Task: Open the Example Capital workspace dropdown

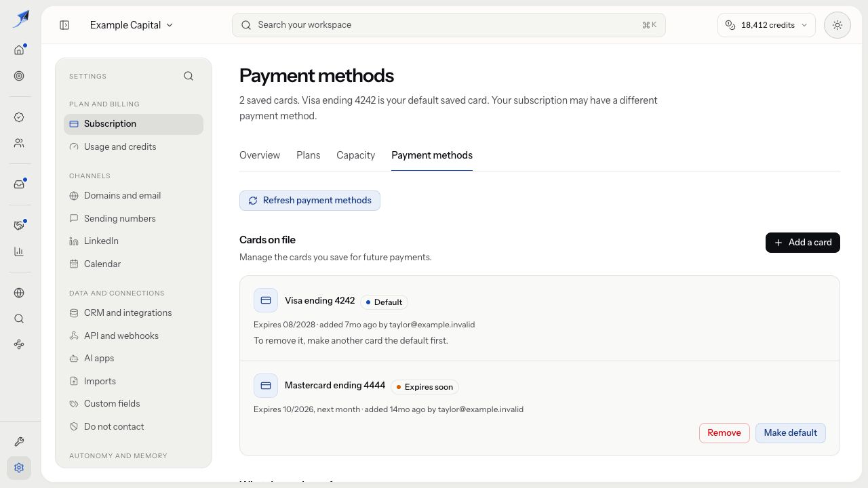Action: [132, 25]
